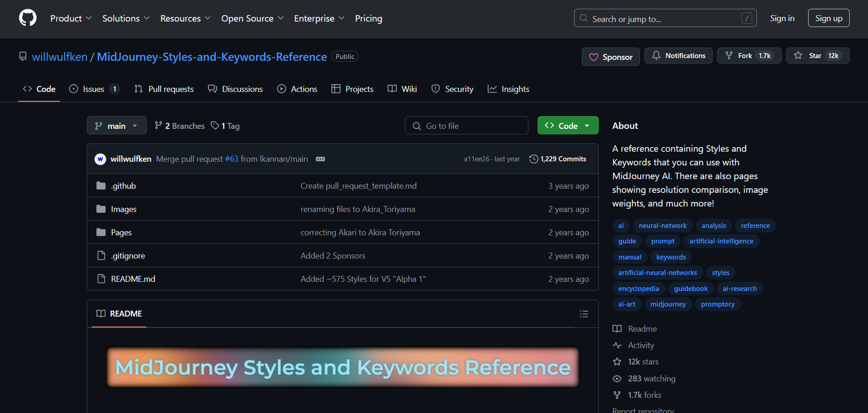This screenshot has width=868, height=413.
Task: Open the Issues tab
Action: [x=94, y=89]
